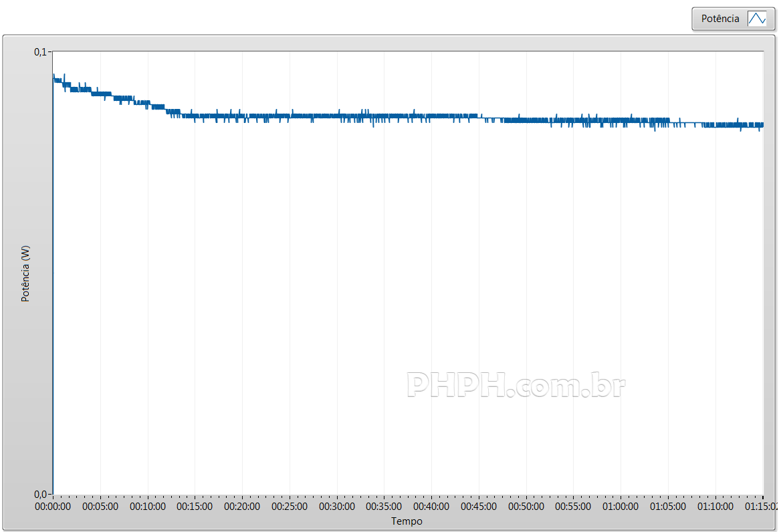This screenshot has width=779, height=532.
Task: Click the Potência plot legend line icon
Action: click(757, 19)
